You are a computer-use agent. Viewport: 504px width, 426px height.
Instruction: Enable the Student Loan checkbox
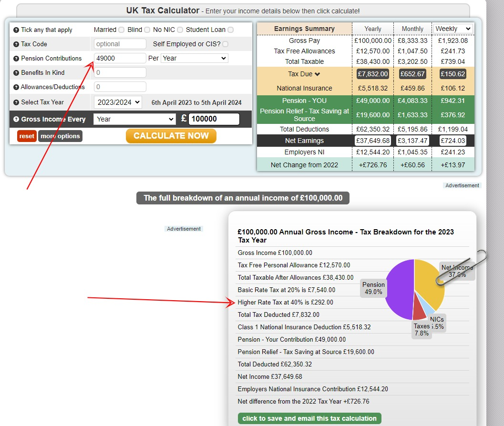click(x=230, y=30)
